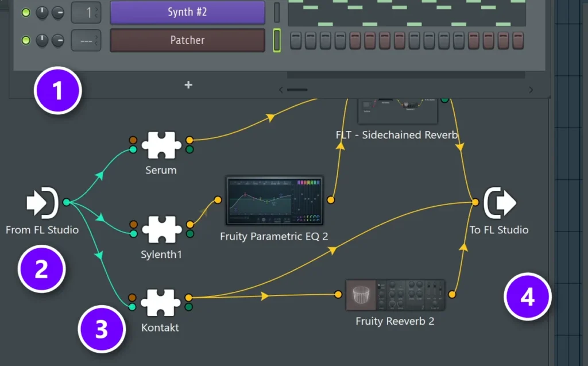The width and height of the screenshot is (588, 366).
Task: Toggle fifth step of Patcher sequencer
Action: click(355, 40)
